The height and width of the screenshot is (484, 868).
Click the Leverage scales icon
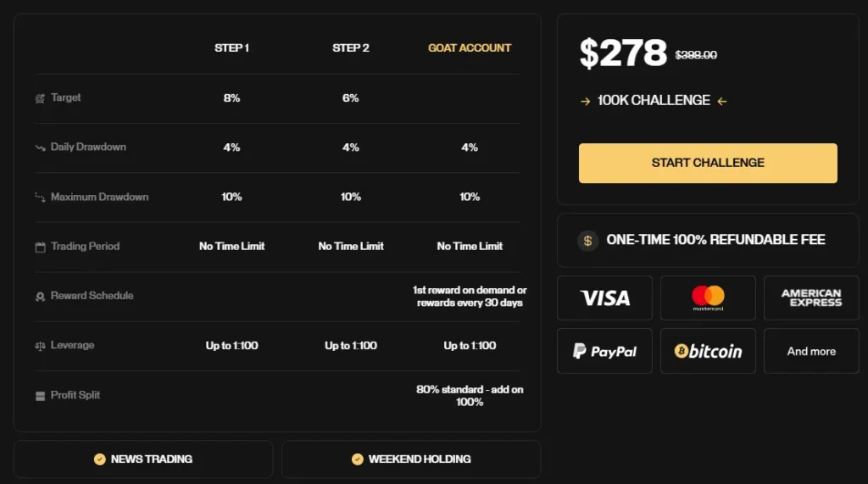coord(40,346)
